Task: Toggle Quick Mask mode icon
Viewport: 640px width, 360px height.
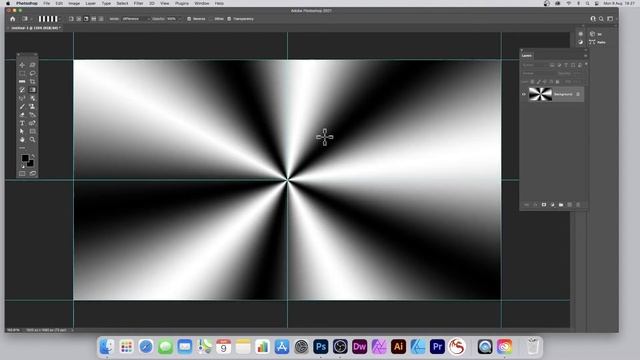Action: [22, 173]
